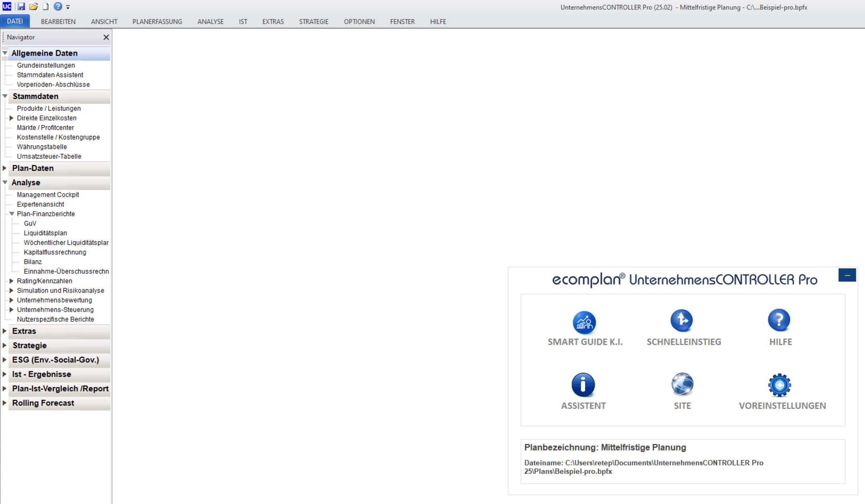Open the Schnelleinstieg quick start icon
The image size is (865, 504).
681,321
